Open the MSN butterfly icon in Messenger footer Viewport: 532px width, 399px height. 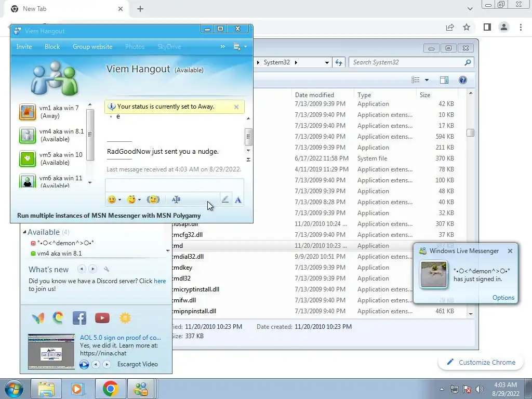click(38, 318)
